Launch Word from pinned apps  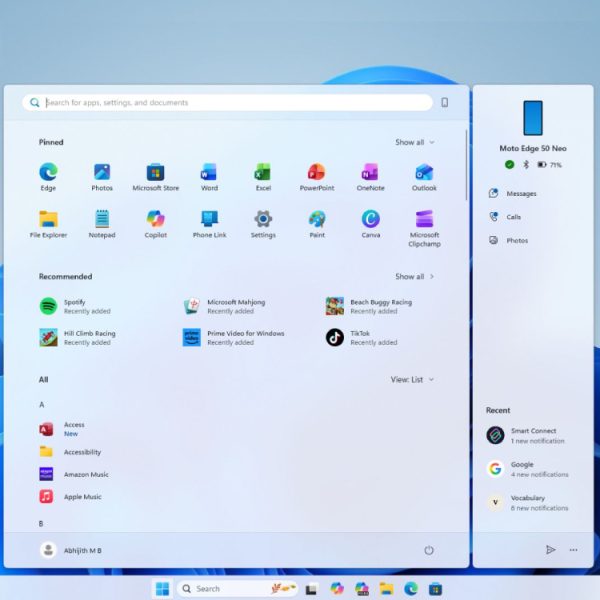coord(209,177)
